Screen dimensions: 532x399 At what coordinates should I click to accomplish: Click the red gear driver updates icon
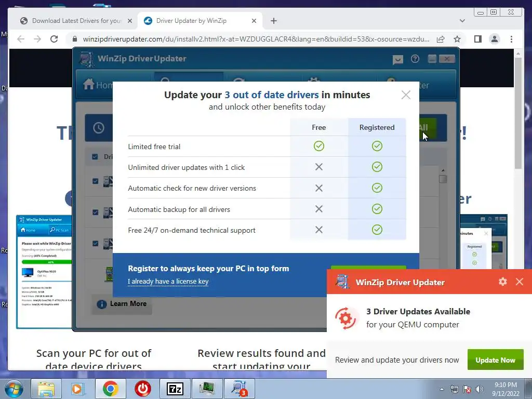[345, 318]
